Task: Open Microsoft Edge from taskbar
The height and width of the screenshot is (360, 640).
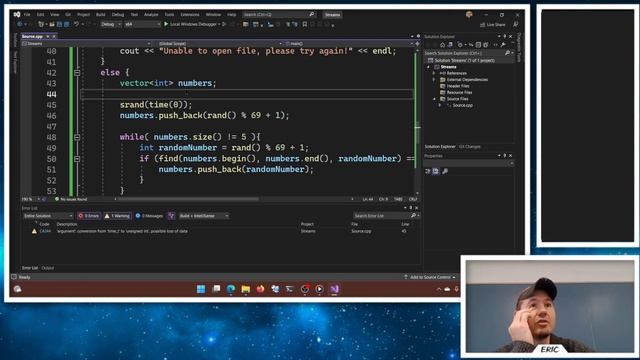Action: tap(231, 289)
